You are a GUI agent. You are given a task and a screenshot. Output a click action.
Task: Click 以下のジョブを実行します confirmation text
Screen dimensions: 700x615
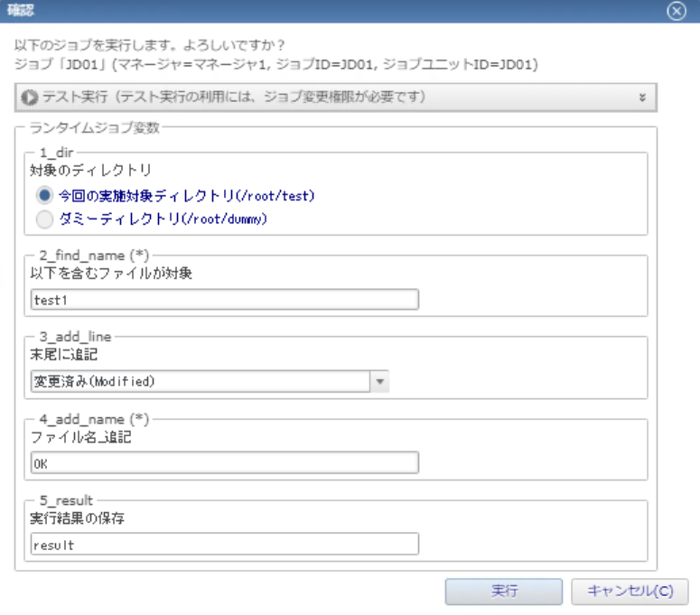pos(150,45)
